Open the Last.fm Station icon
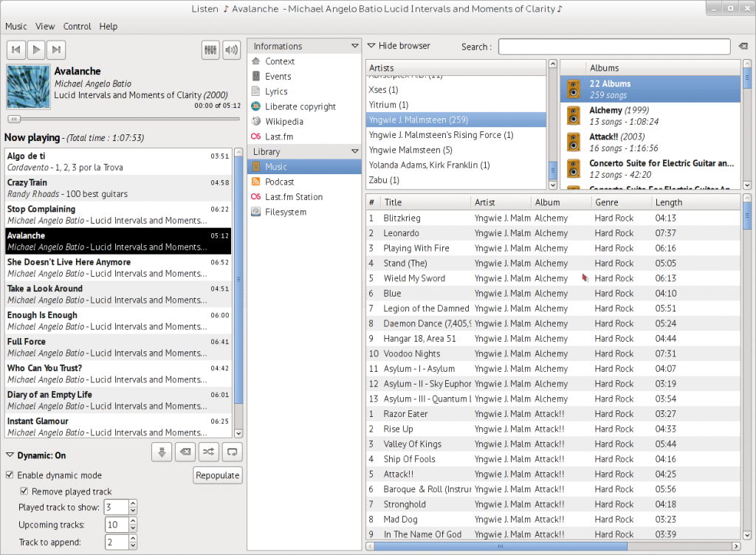This screenshot has width=756, height=555. (x=256, y=196)
